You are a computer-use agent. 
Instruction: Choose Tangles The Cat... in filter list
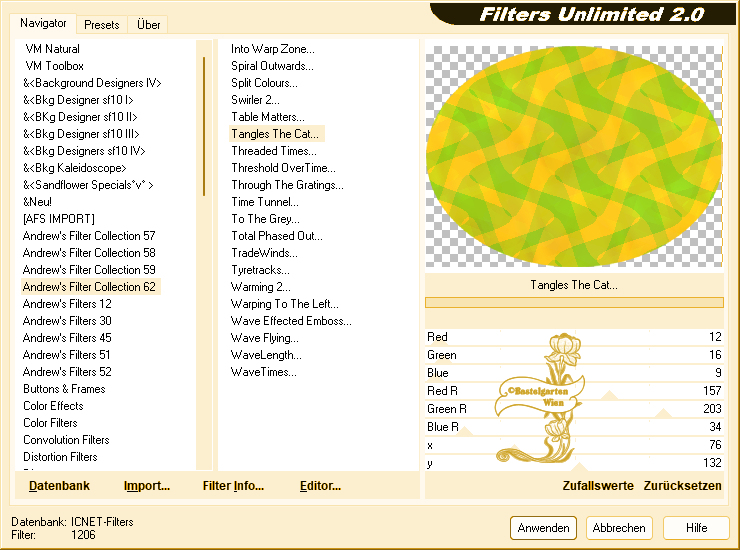pyautogui.click(x=277, y=134)
